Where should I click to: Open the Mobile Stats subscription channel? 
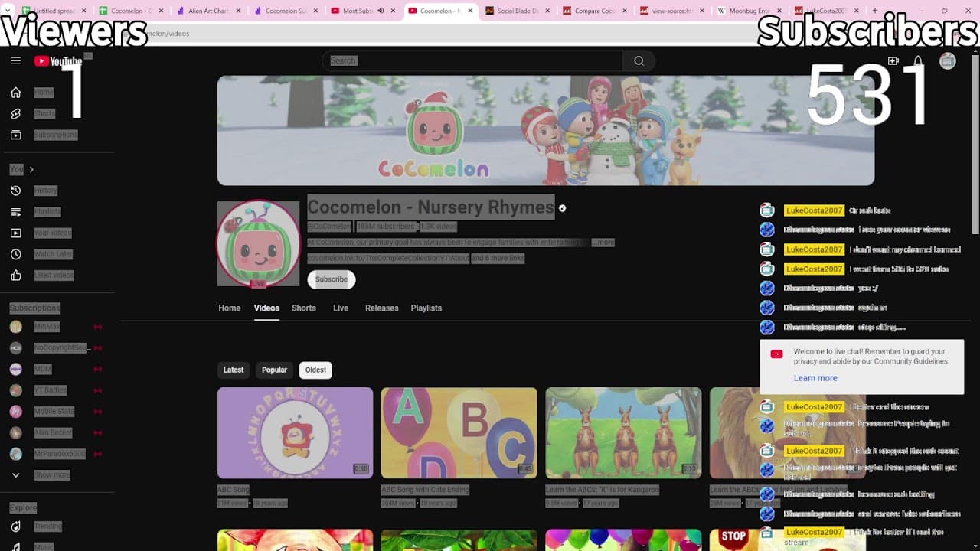pyautogui.click(x=54, y=411)
